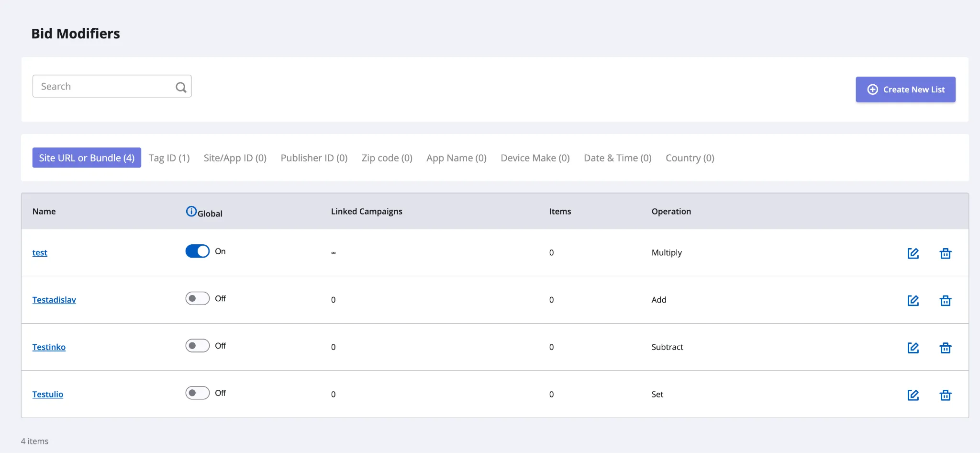
Task: Click the Linked Campaigns column header
Action: 367,211
